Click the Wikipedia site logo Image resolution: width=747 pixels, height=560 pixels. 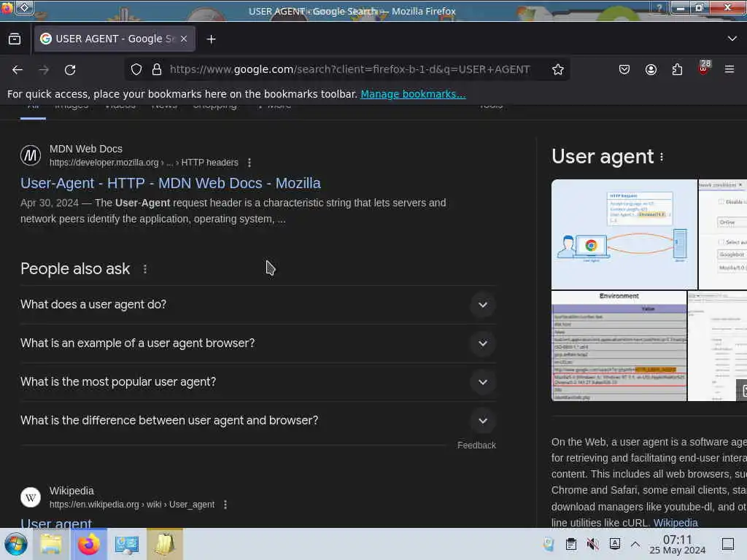pos(31,497)
